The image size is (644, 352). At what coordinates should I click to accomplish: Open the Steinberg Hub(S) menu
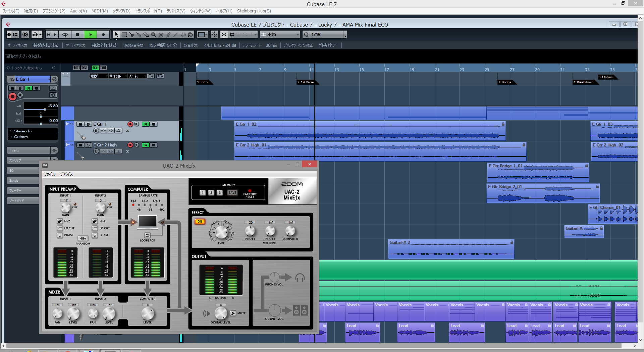coord(254,11)
